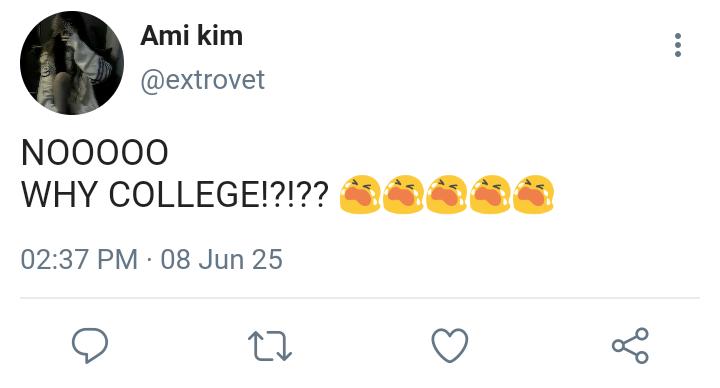Click the word kim in name
720x388 pixels.
point(220,35)
